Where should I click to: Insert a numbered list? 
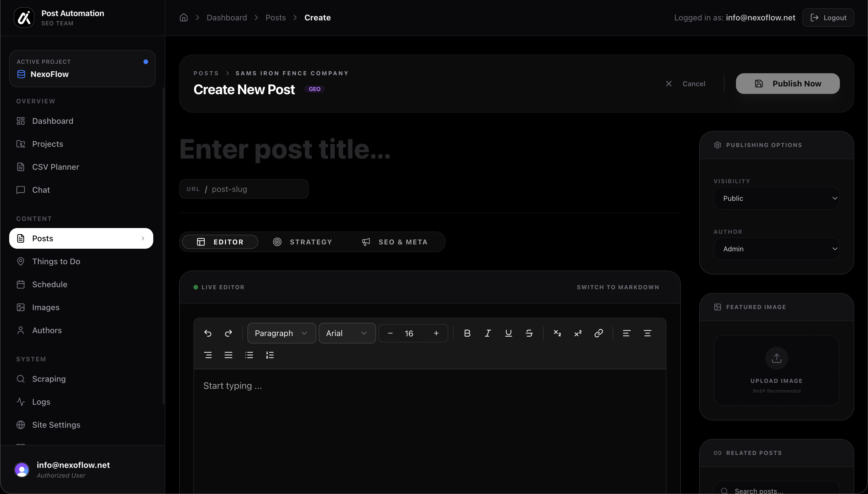[x=270, y=355]
